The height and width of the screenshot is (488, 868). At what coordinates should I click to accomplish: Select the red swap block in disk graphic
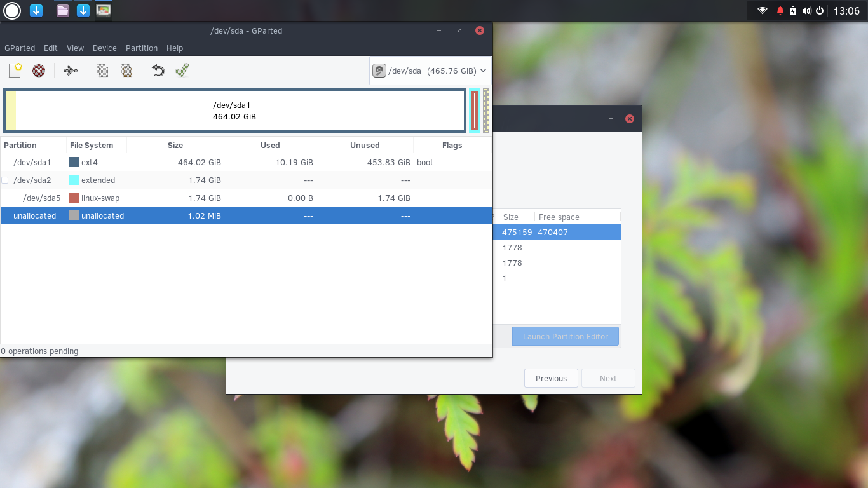tap(475, 111)
